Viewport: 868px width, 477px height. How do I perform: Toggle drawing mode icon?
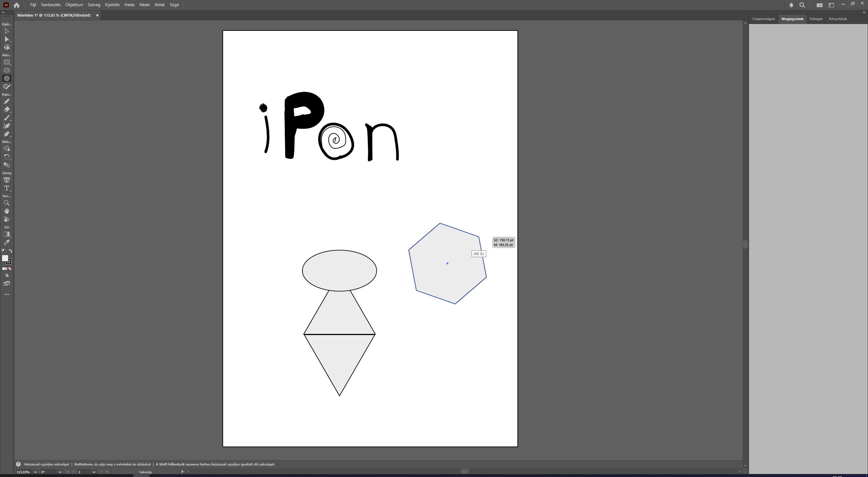pos(6,275)
